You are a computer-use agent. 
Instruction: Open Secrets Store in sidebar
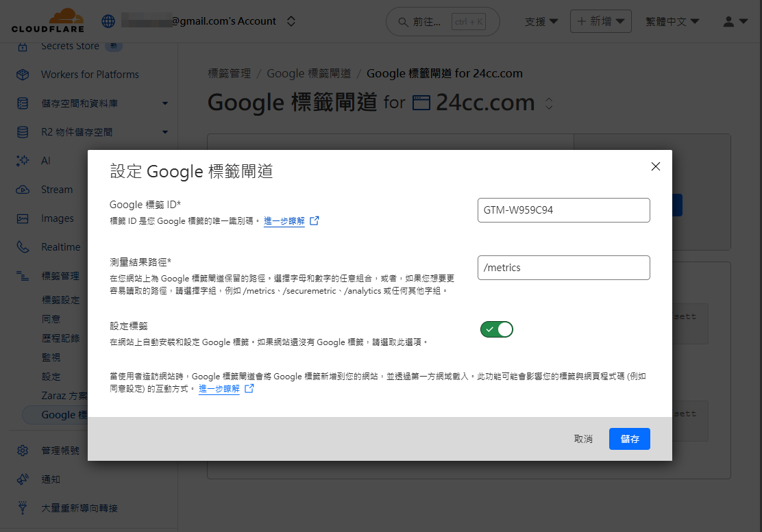click(x=70, y=46)
